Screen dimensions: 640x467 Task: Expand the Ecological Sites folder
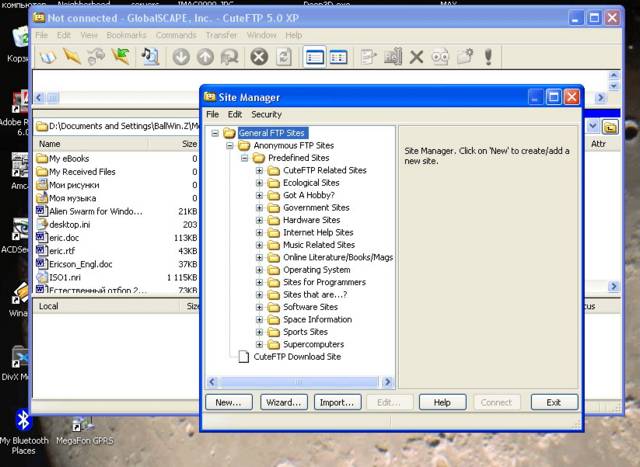(x=259, y=183)
